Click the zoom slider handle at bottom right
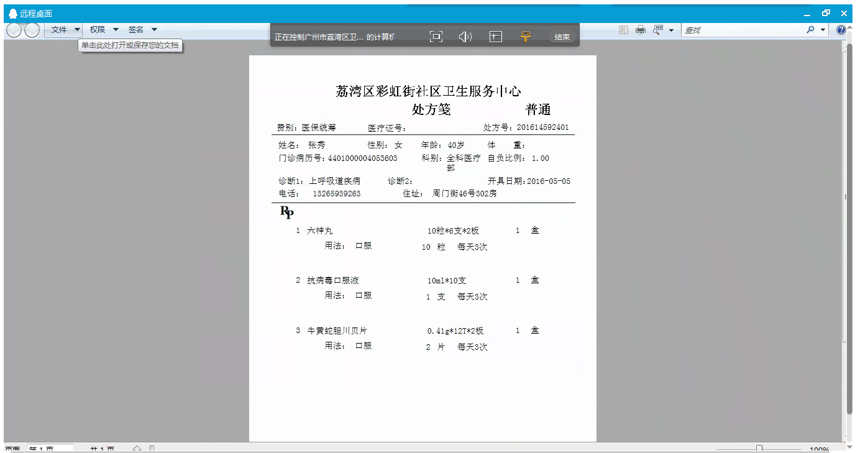The height and width of the screenshot is (453, 868). pos(759,449)
